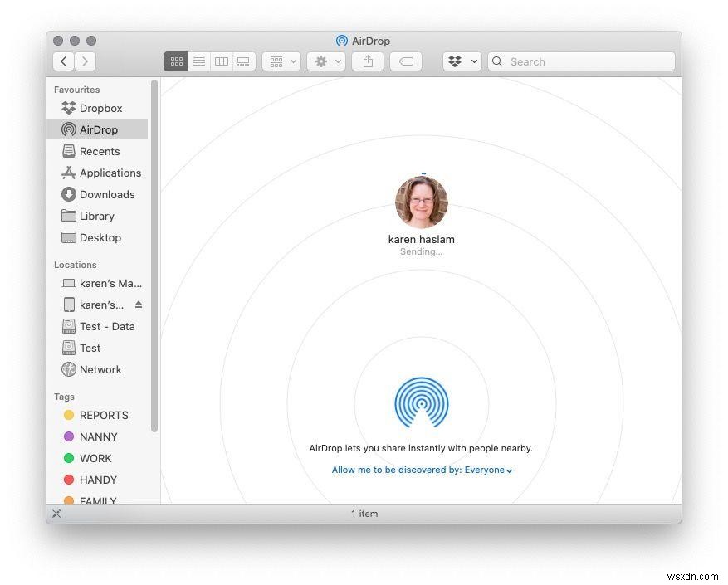Open the gear Action menu
Viewport: 728px width, 585px height.
326,61
